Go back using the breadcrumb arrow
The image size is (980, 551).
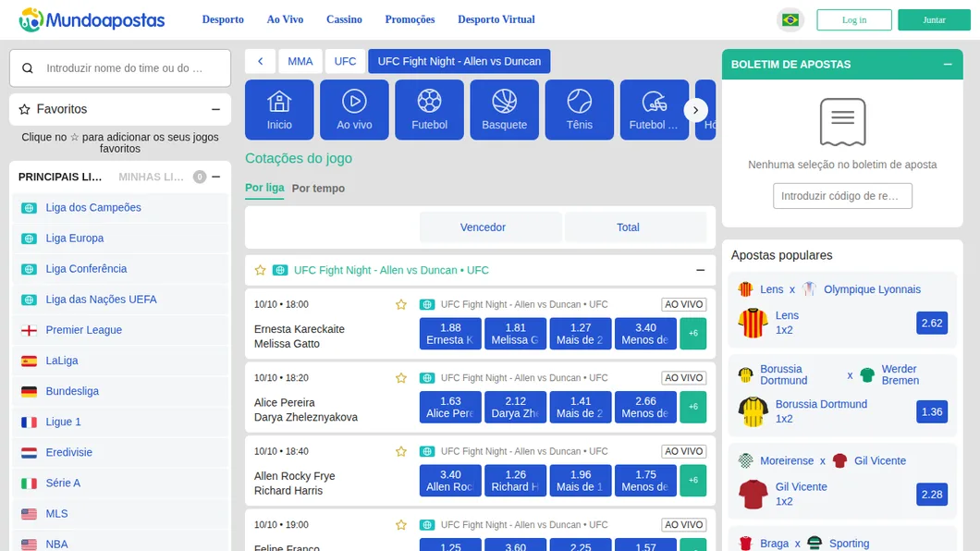(260, 61)
